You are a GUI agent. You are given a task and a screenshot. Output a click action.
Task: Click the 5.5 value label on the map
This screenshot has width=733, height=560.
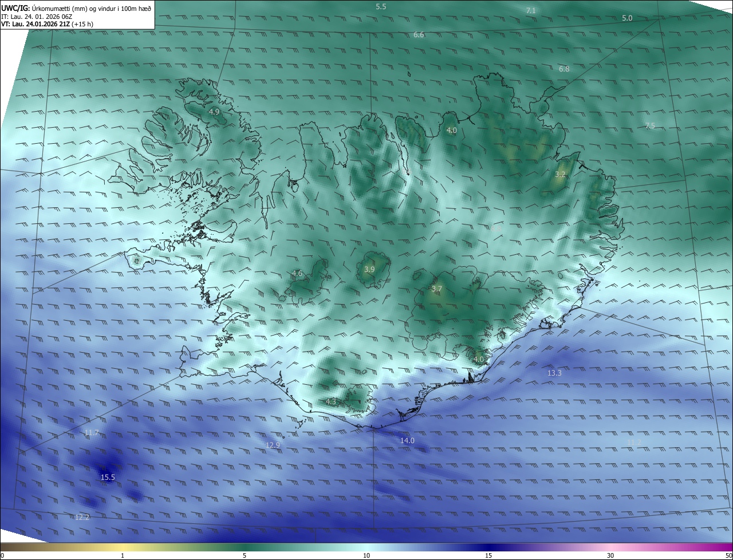coord(381,6)
